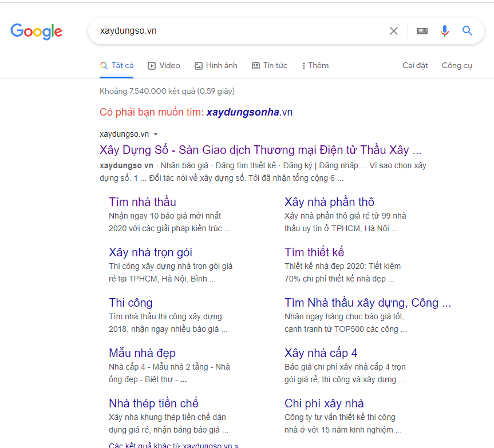Open the on-screen keyboard input tool
The height and width of the screenshot is (448, 494).
coord(422,31)
